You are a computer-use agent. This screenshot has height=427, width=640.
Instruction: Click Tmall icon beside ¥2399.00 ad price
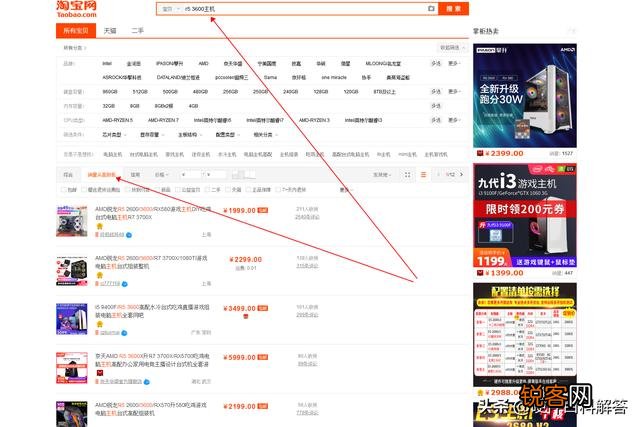pyautogui.click(x=480, y=153)
